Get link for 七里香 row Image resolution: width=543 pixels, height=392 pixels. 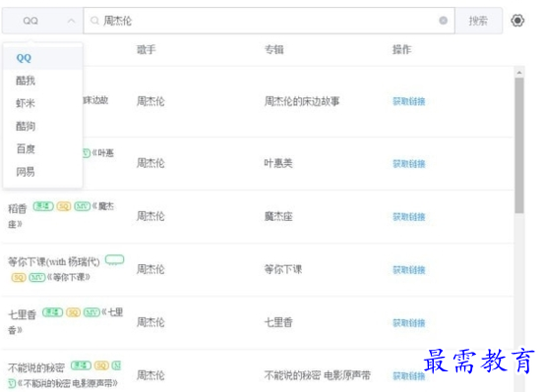(x=408, y=323)
